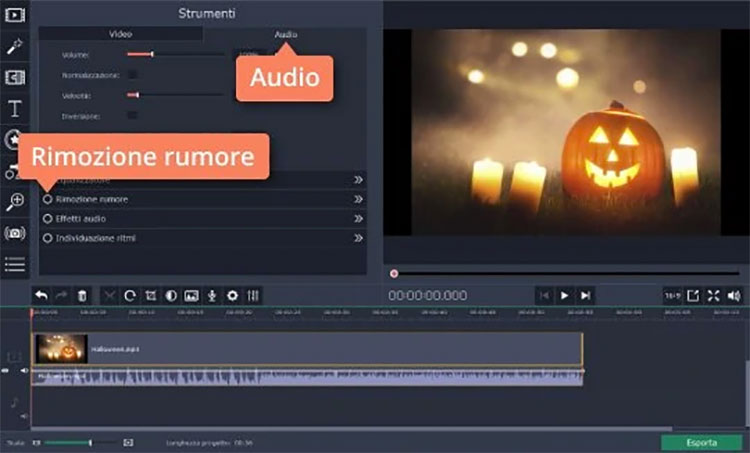Skip to the next frame
This screenshot has height=453, width=750.
coord(585,296)
